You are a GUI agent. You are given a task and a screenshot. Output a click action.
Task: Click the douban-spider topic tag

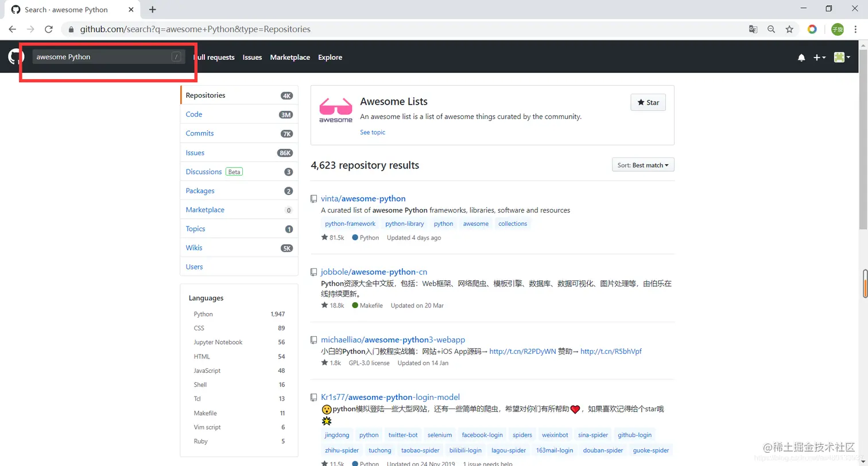pyautogui.click(x=603, y=450)
